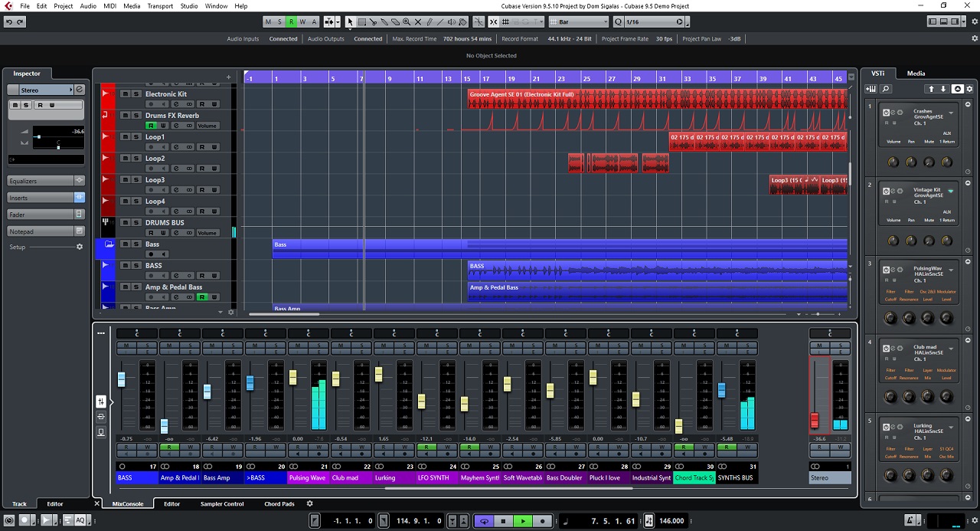Switch to the Media tab
980x531 pixels.
pos(916,74)
